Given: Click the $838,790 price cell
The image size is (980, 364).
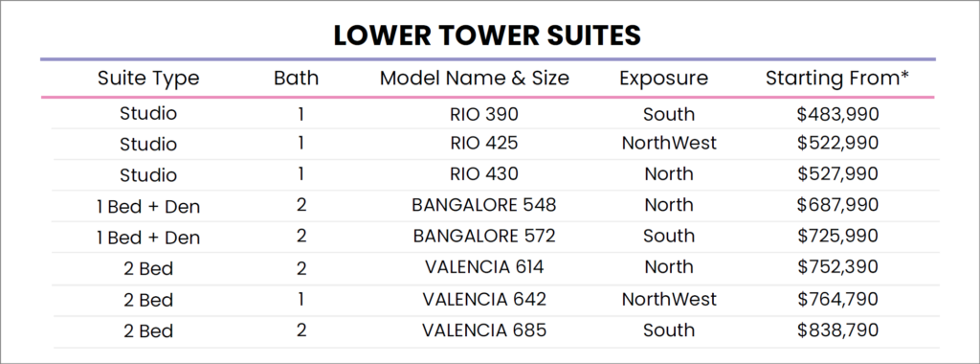Looking at the screenshot, I should coord(838,330).
